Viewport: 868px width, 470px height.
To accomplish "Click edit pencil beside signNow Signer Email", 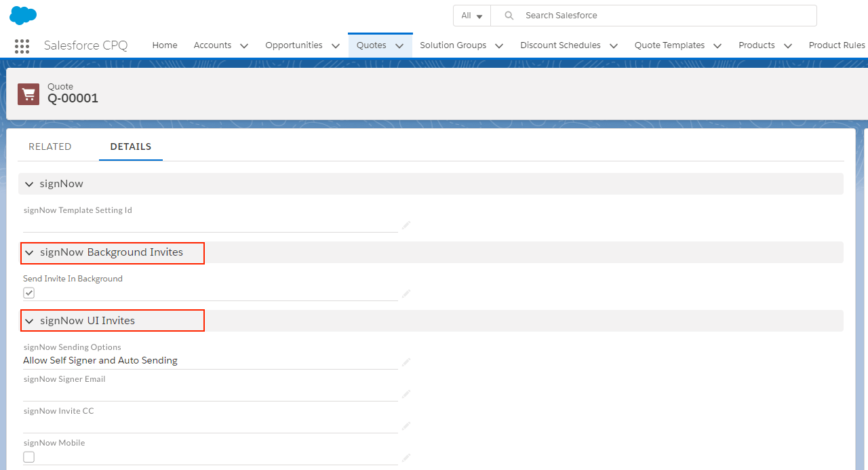I will point(406,393).
